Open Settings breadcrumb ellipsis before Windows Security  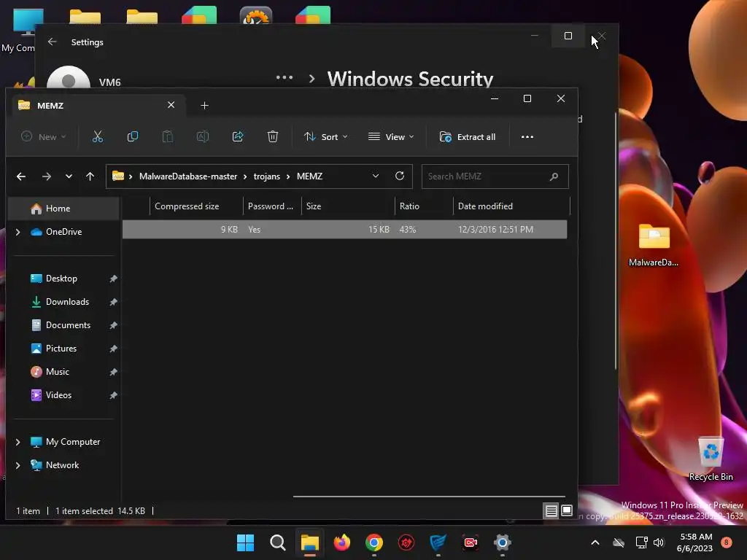285,77
